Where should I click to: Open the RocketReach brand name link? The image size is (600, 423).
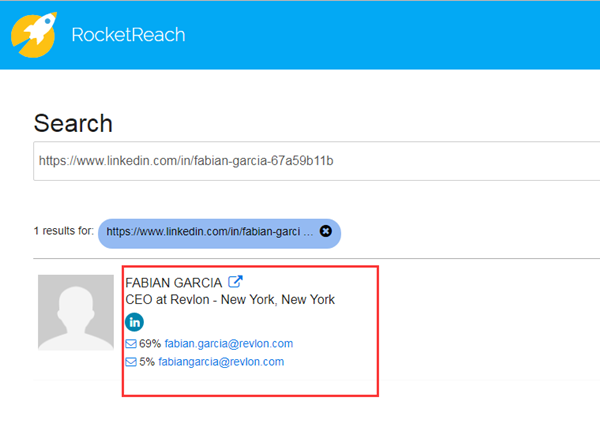[128, 35]
